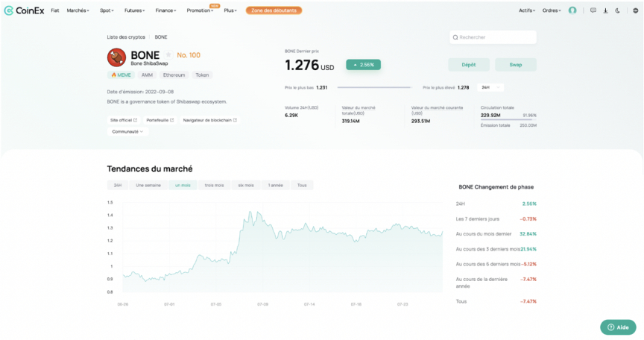Select the 1 année chart tab
644x340 pixels.
click(x=276, y=185)
